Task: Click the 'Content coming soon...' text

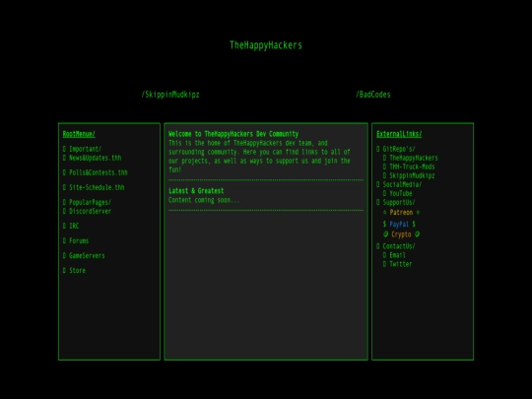Action: pyautogui.click(x=204, y=200)
